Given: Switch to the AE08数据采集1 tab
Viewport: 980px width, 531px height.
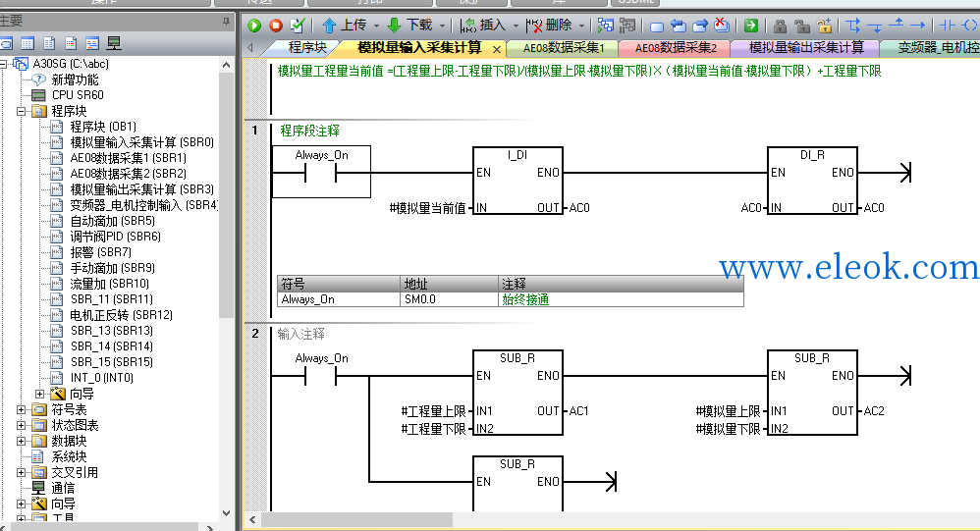Looking at the screenshot, I should (x=563, y=48).
